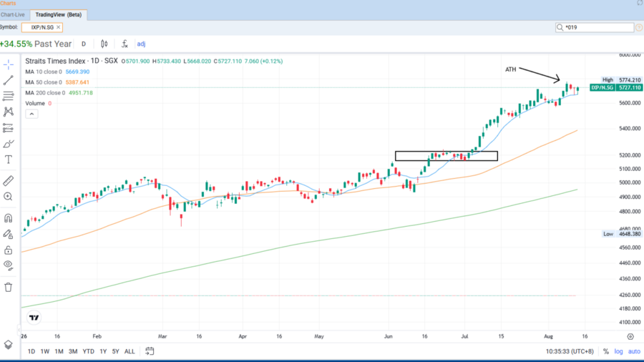Open the fx Indicators dialog
The image size is (644, 362).
[x=125, y=44]
